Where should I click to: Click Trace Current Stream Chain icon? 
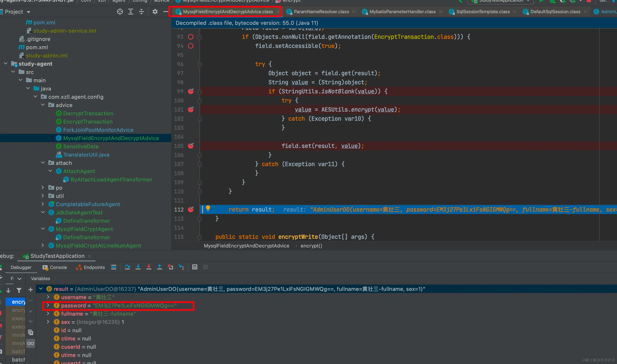205,267
